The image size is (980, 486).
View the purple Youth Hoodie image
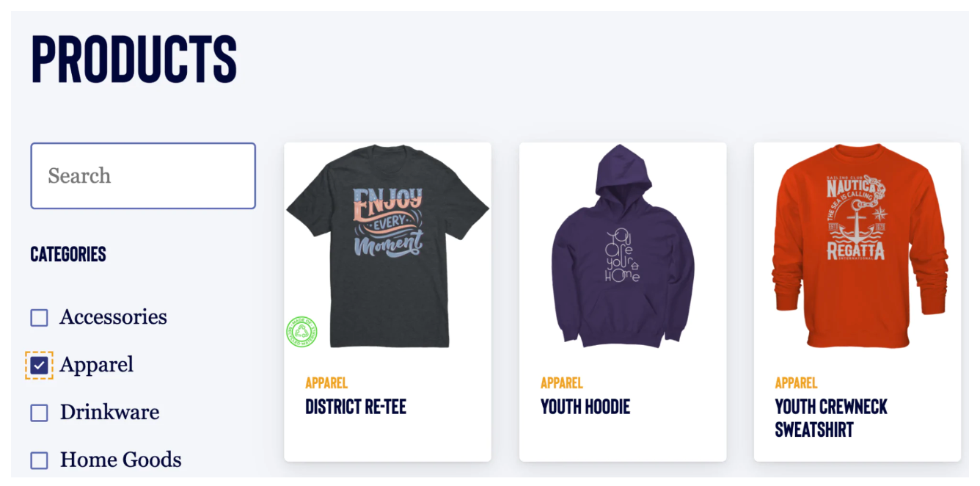pos(623,247)
